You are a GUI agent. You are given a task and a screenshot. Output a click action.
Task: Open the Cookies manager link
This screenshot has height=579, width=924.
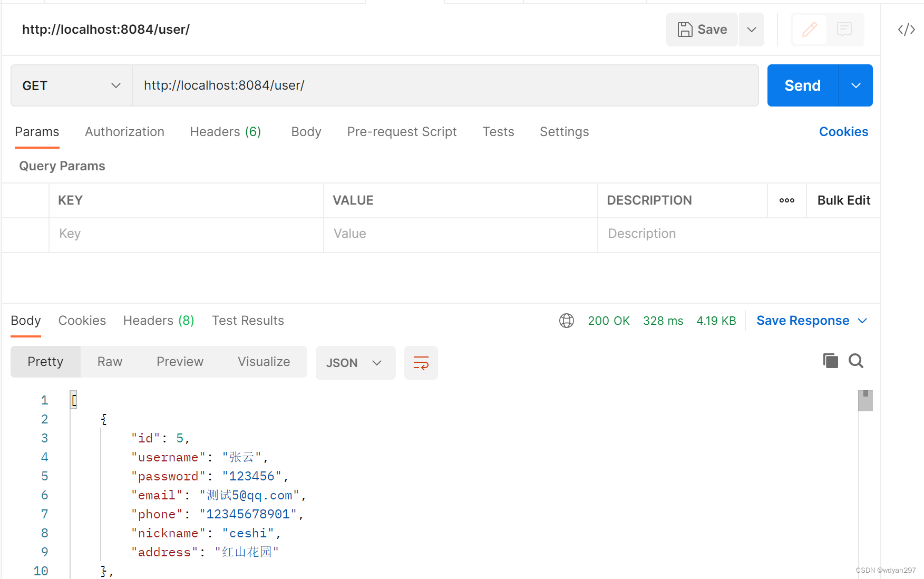tap(843, 131)
